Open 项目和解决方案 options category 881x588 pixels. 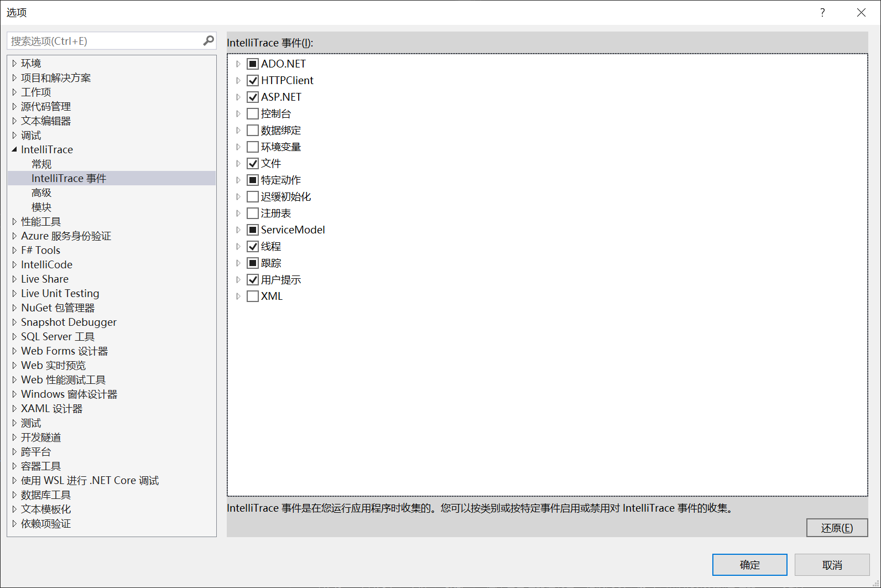click(x=56, y=77)
